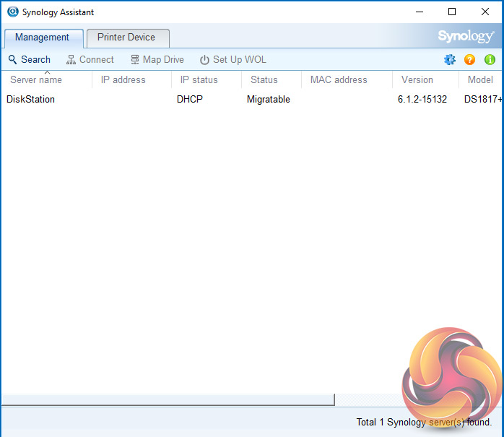Image resolution: width=504 pixels, height=437 pixels.
Task: Click the Connect network icon
Action: [x=71, y=60]
